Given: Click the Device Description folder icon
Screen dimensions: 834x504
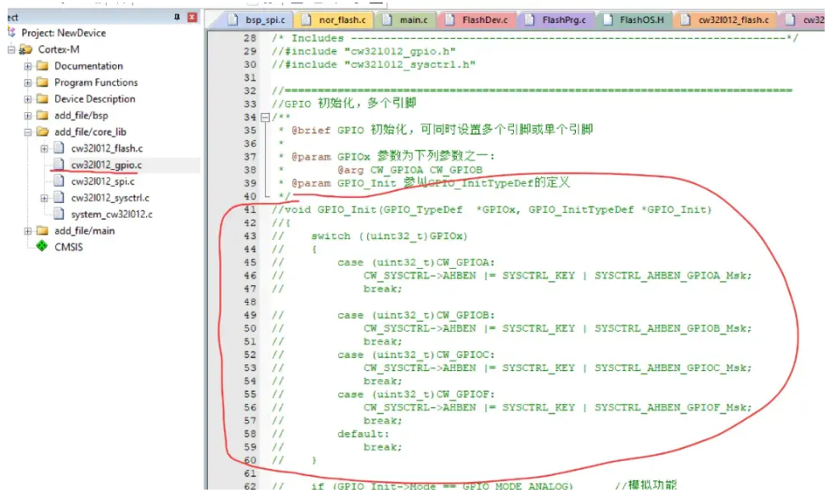Looking at the screenshot, I should [x=42, y=99].
